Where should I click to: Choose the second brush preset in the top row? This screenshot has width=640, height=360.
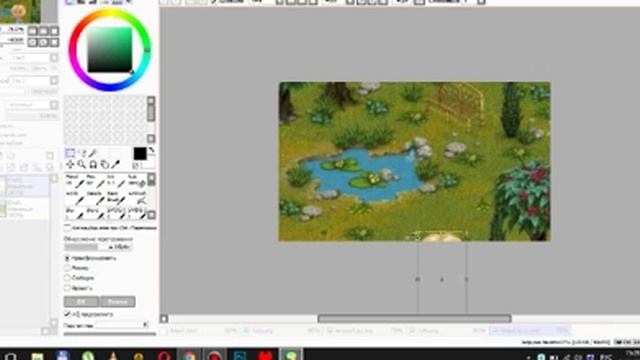pyautogui.click(x=95, y=181)
